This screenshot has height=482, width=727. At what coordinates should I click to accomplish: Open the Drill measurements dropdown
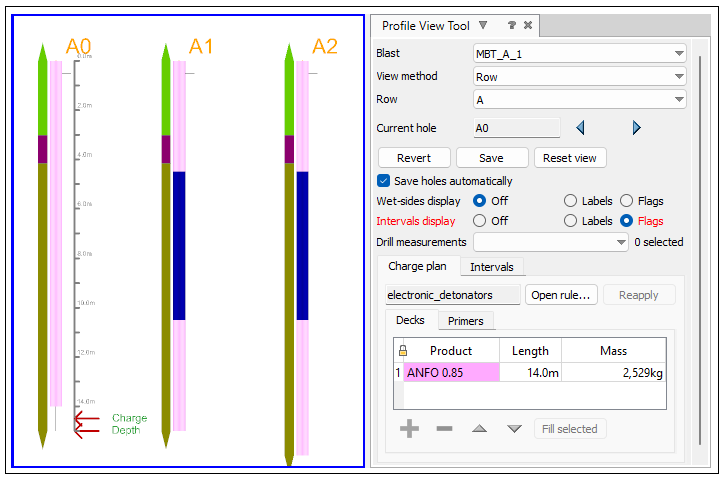pyautogui.click(x=551, y=242)
